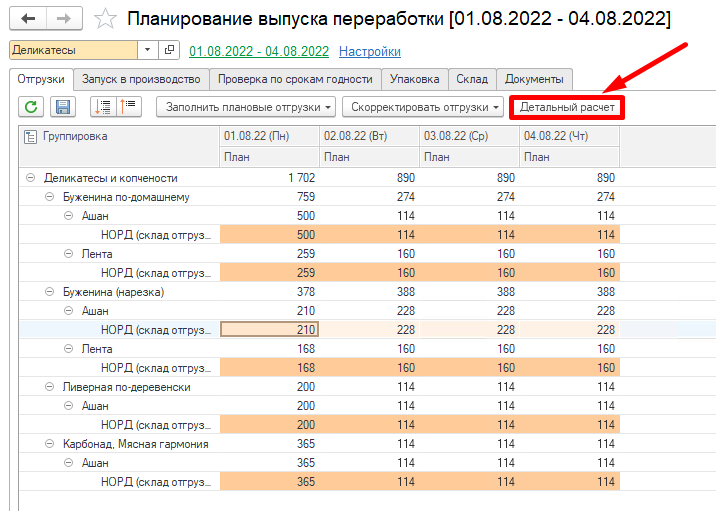
Task: Go to the Упаковка tab
Action: coord(415,79)
